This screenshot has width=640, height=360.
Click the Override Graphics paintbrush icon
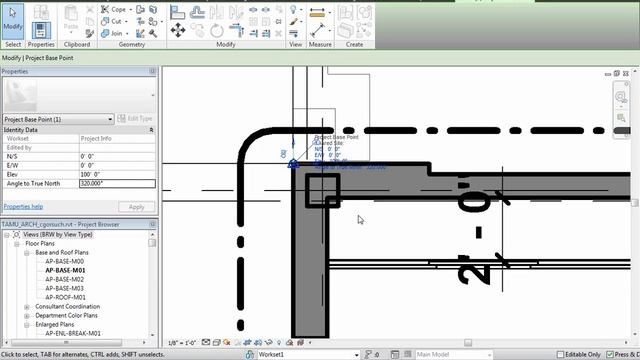[293, 22]
